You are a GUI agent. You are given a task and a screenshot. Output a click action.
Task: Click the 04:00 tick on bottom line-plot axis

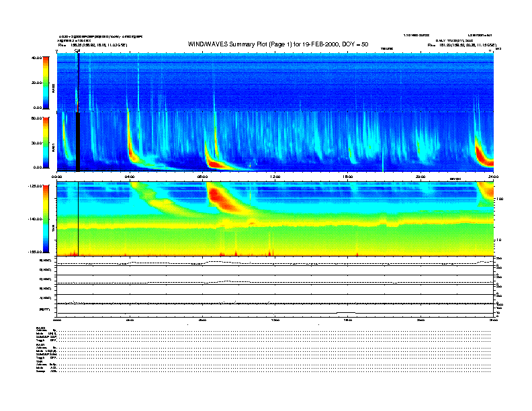tap(130, 320)
